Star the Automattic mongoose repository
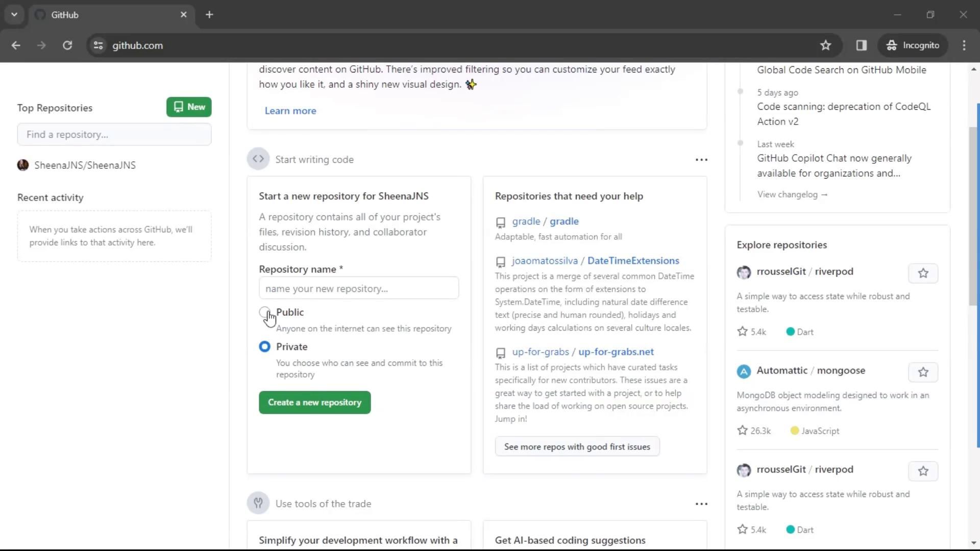Viewport: 980px width, 551px height. [x=923, y=372]
